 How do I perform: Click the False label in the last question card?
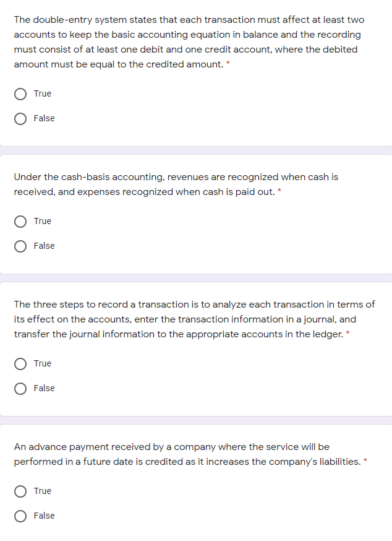pyautogui.click(x=44, y=516)
